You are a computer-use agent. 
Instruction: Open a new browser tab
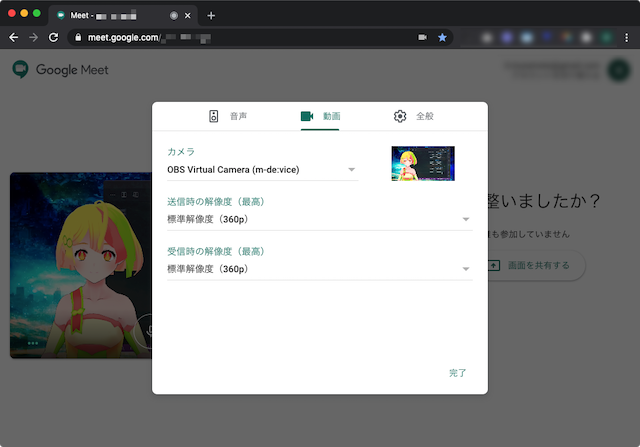pyautogui.click(x=211, y=16)
